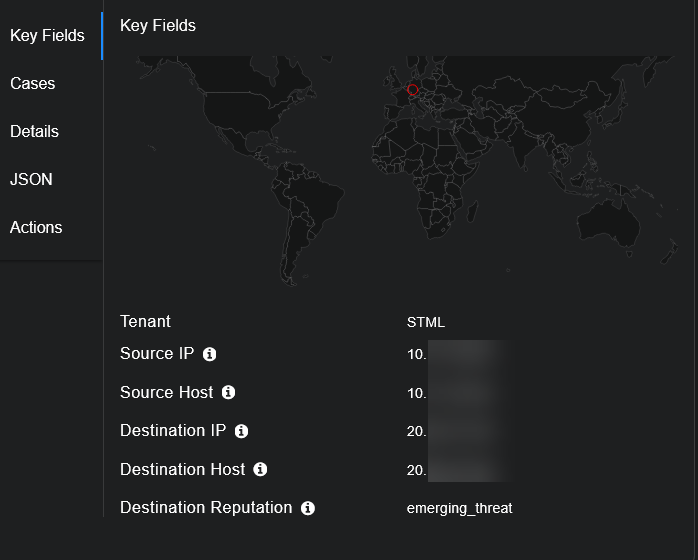The width and height of the screenshot is (698, 560).
Task: Select the blurred Destination Host value
Action: (x=460, y=469)
